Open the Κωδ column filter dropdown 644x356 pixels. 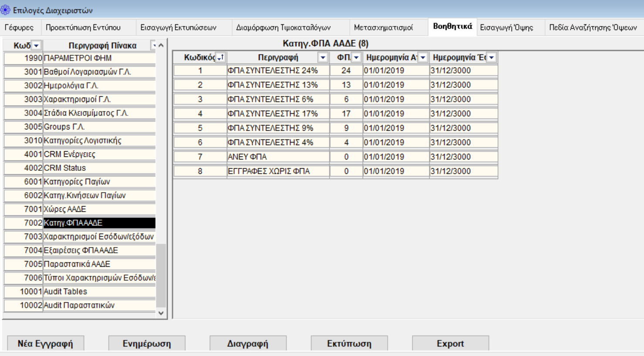click(x=37, y=46)
